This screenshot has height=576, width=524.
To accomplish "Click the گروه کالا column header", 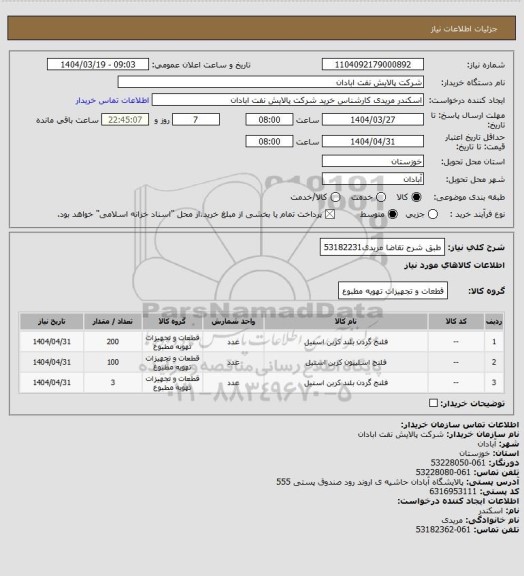I will coord(172,321).
